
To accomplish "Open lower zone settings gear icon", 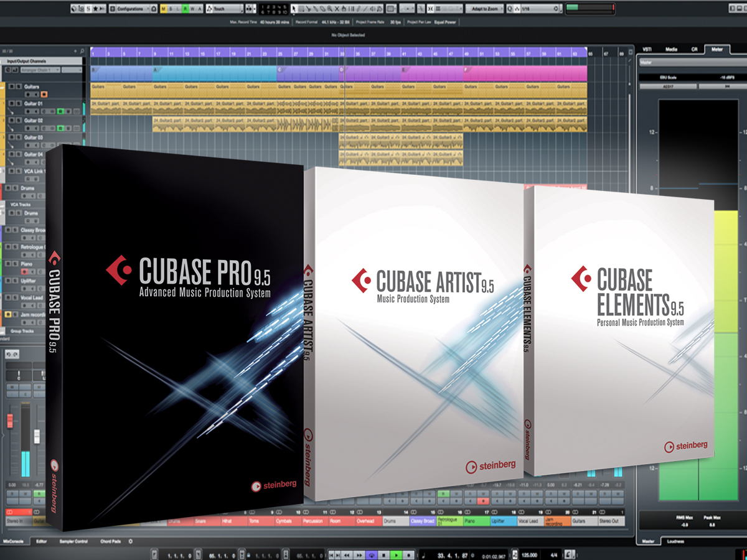I will tap(130, 541).
